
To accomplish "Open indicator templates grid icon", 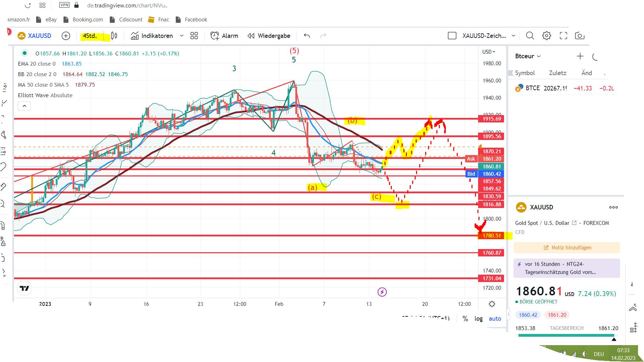I will (194, 36).
